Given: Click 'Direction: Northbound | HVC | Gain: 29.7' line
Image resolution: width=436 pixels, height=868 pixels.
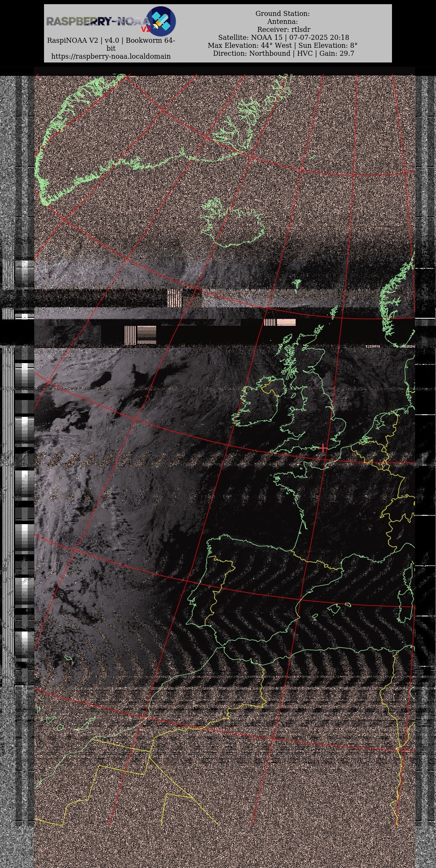Looking at the screenshot, I should pyautogui.click(x=283, y=53).
